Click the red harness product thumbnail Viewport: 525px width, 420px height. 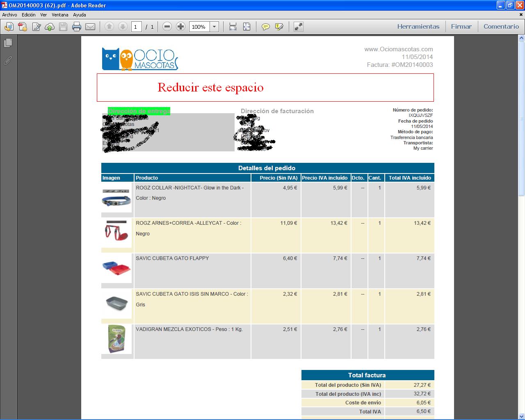click(x=116, y=233)
